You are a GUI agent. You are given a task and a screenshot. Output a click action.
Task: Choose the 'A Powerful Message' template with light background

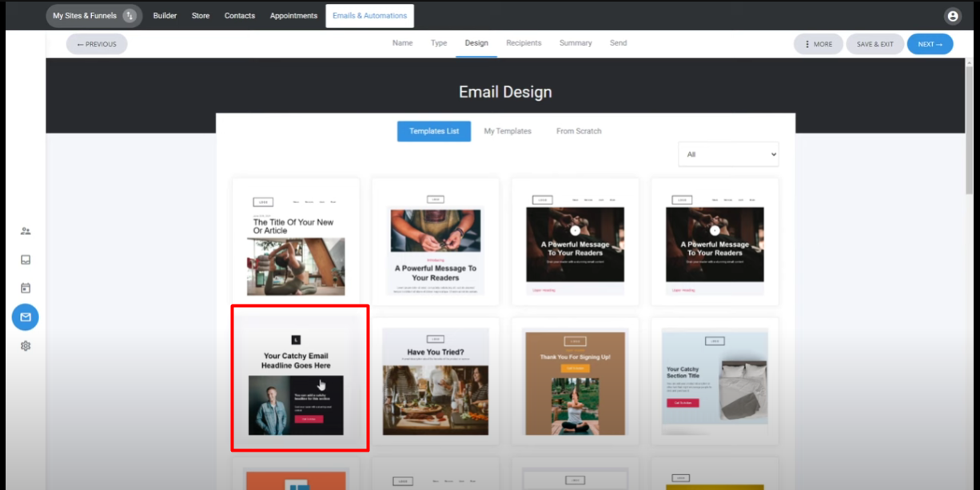point(436,241)
